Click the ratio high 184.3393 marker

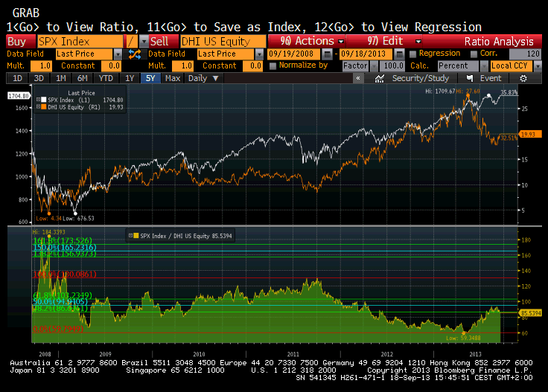pos(49,237)
